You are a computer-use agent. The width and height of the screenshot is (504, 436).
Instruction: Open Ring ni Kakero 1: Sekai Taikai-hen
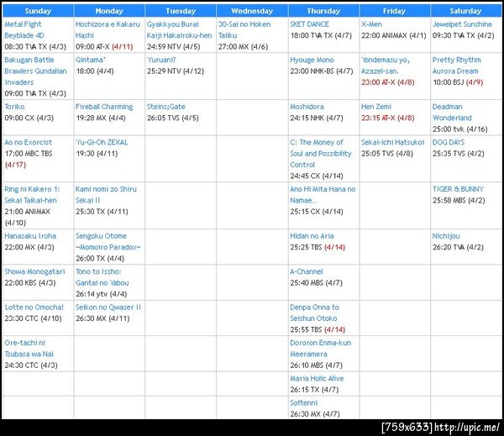tap(32, 195)
